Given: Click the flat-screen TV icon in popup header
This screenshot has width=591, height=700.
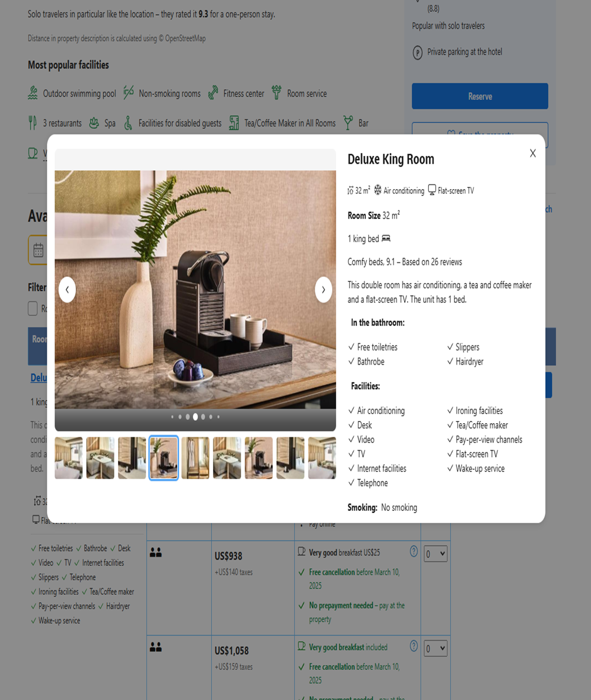Looking at the screenshot, I should (432, 190).
